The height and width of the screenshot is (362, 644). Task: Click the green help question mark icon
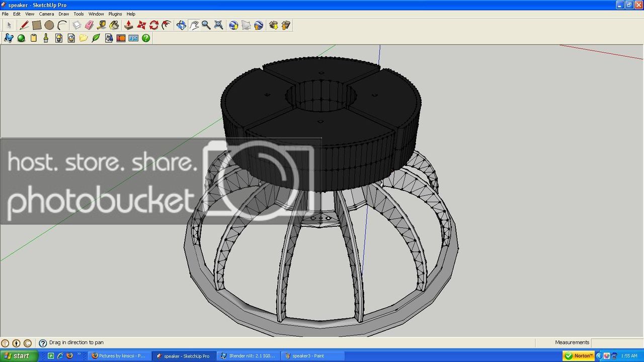tap(146, 38)
